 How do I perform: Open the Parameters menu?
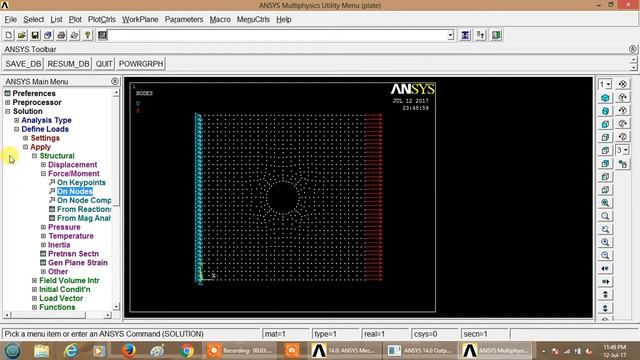(x=184, y=19)
